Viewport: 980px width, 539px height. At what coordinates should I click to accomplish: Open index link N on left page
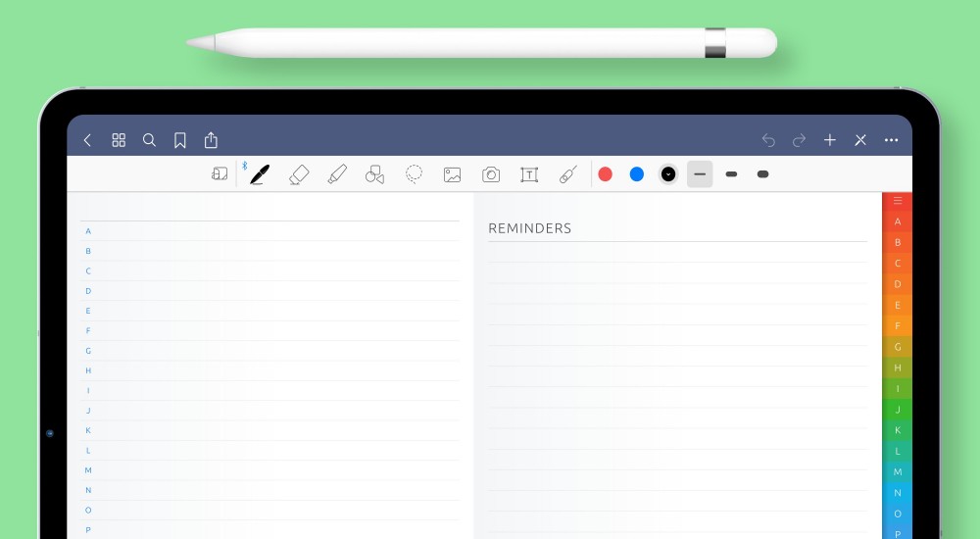tap(88, 491)
